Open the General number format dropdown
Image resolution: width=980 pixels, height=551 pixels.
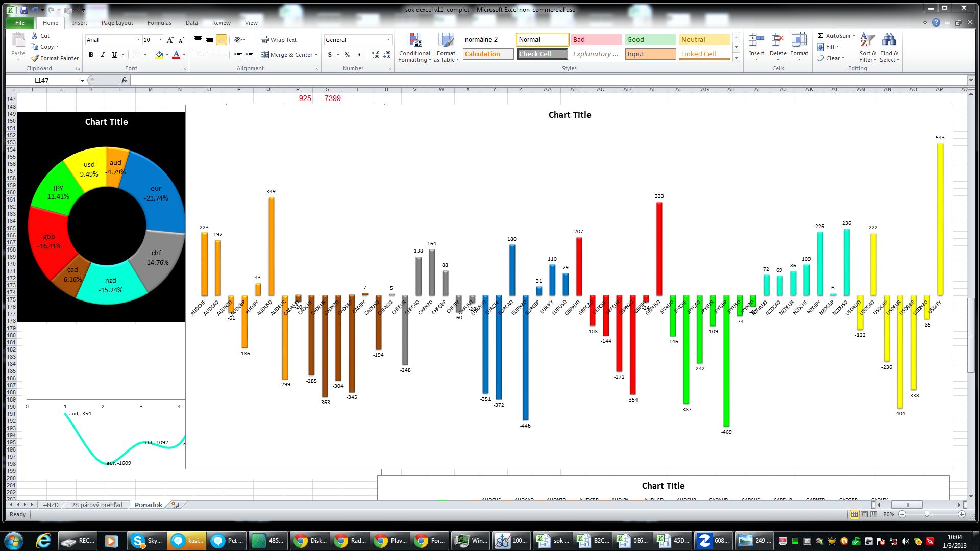388,40
